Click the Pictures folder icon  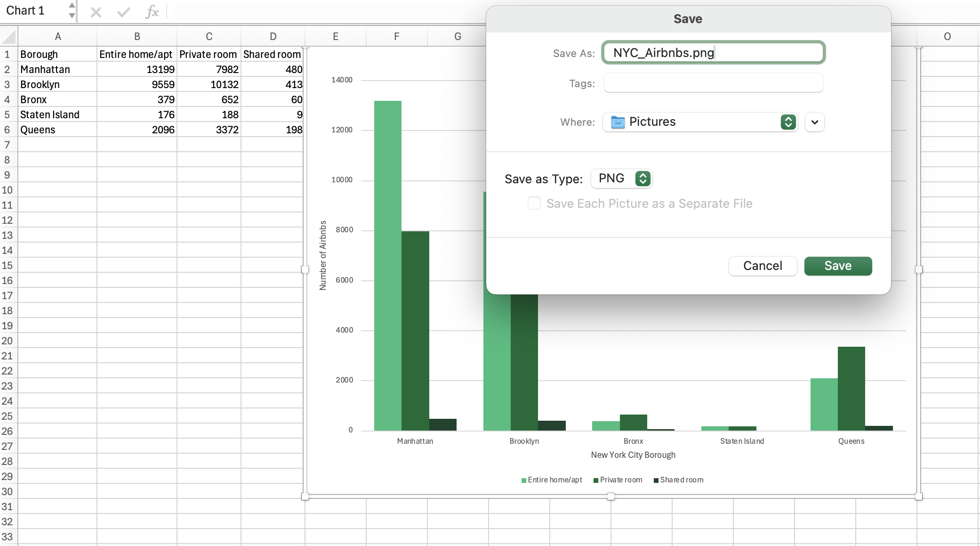point(618,122)
